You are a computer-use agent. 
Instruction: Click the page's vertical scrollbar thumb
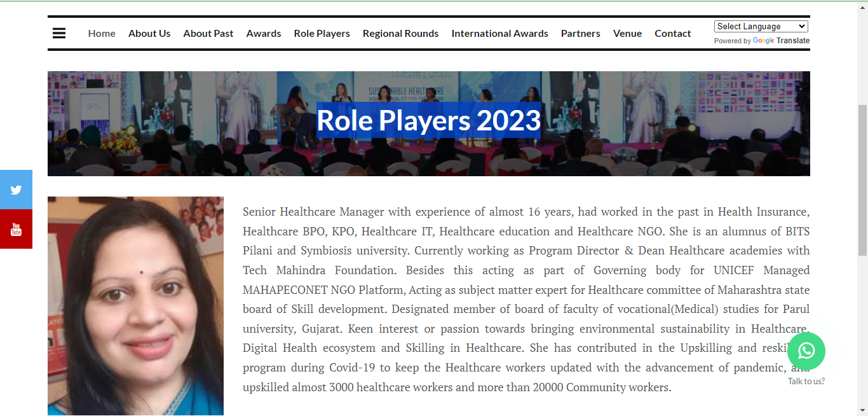click(x=862, y=179)
